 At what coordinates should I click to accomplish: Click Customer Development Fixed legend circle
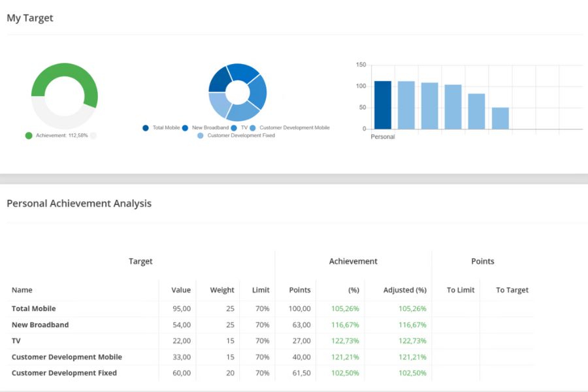coord(201,135)
